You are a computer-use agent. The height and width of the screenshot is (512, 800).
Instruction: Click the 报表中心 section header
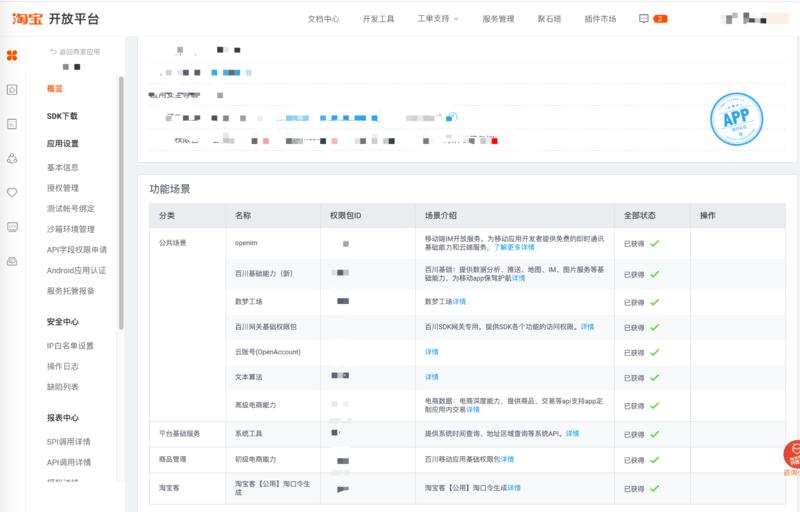63,418
